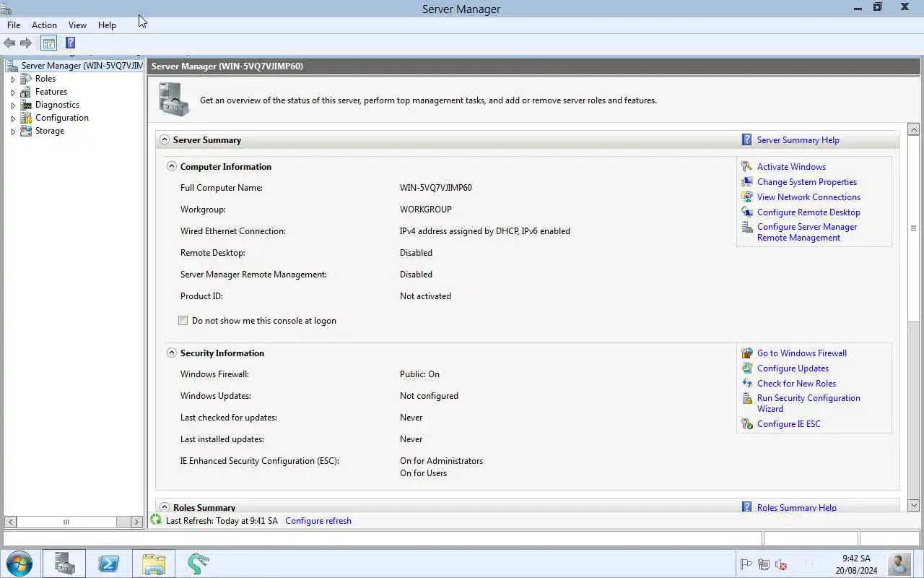This screenshot has width=924, height=578.
Task: Expand the Roles tree node arrow
Action: point(13,79)
